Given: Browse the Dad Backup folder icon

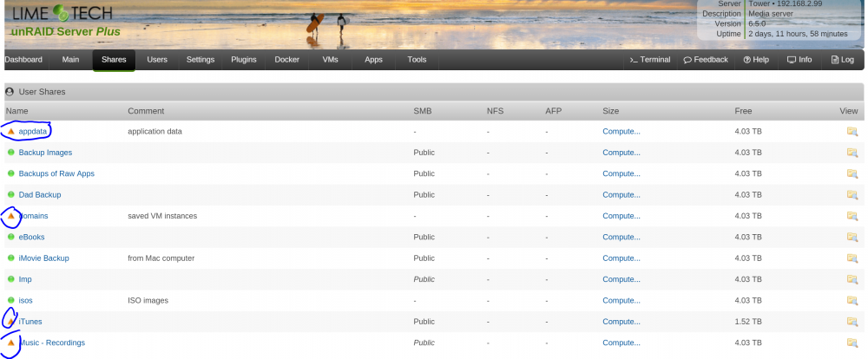Looking at the screenshot, I should (852, 195).
